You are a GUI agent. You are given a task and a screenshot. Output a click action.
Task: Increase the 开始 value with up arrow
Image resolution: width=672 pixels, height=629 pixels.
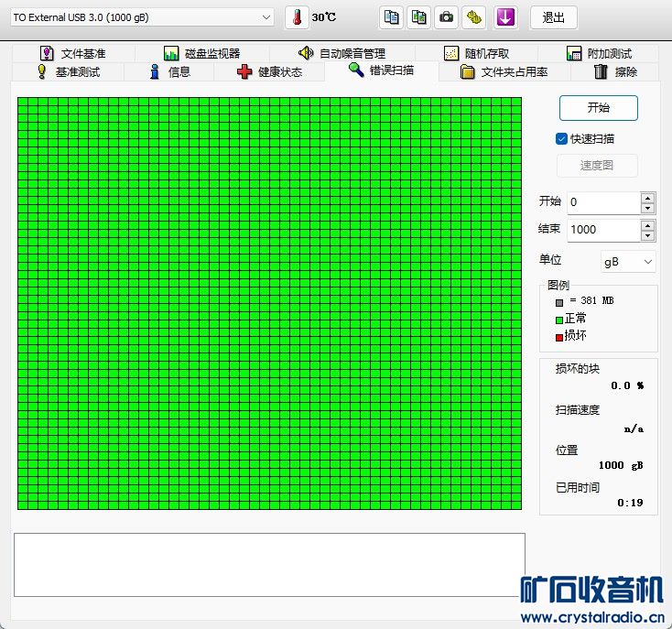(647, 198)
